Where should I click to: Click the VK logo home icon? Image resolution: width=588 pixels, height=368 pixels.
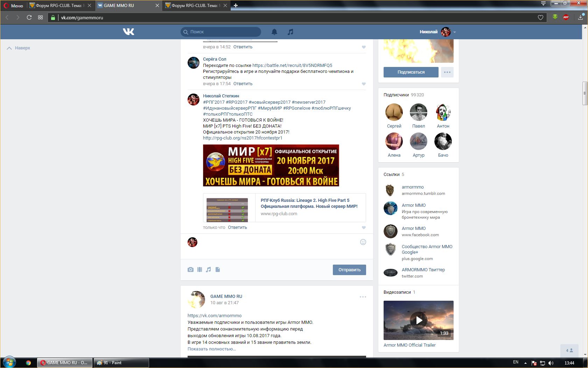coord(128,32)
